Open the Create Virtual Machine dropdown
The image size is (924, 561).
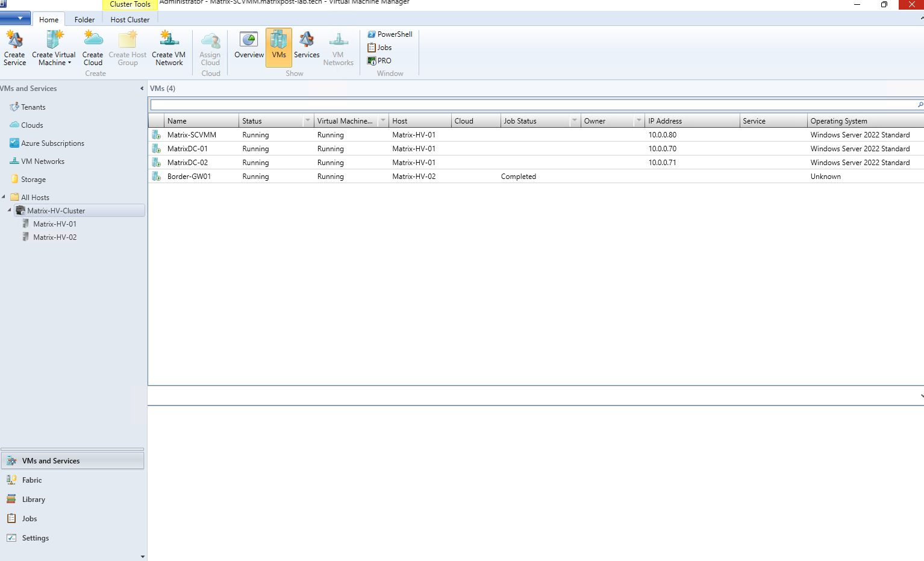point(54,48)
